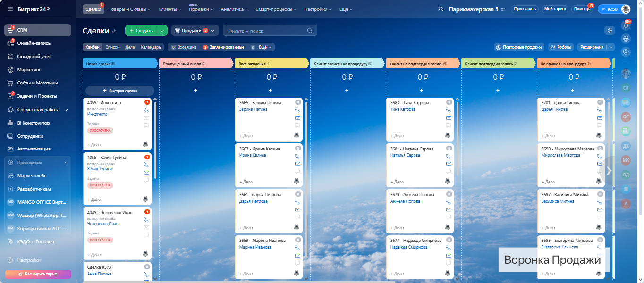Click the email icon on Ирина Калина card

coord(297,164)
